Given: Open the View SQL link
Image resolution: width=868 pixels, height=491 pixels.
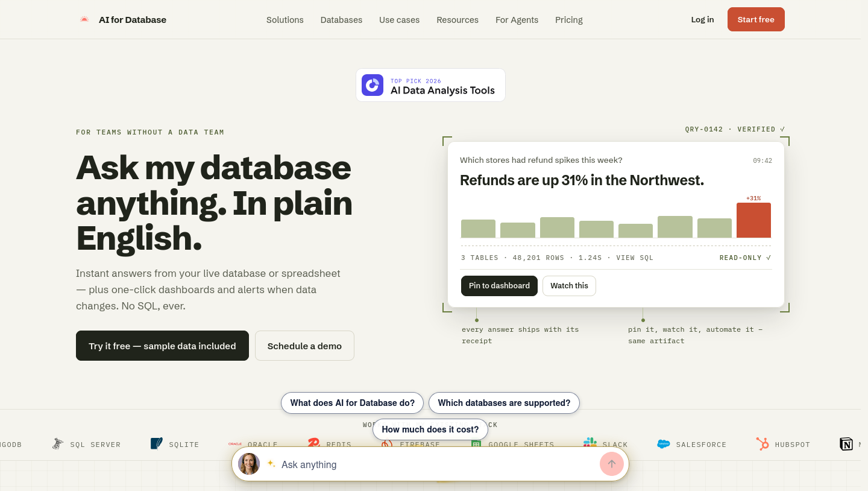Looking at the screenshot, I should 634,258.
